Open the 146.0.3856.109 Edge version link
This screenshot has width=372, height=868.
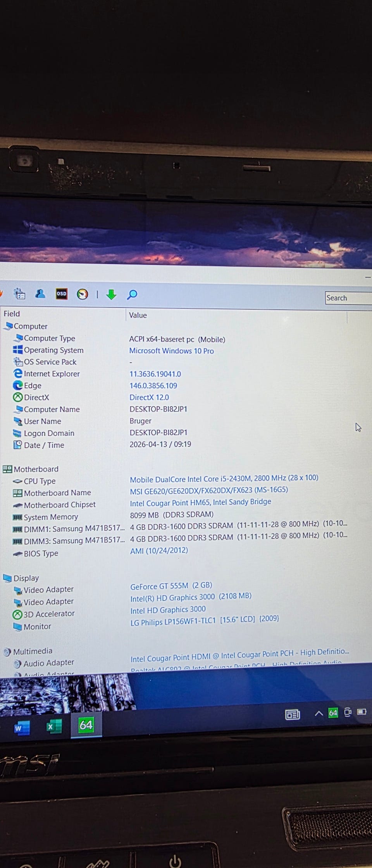(153, 386)
